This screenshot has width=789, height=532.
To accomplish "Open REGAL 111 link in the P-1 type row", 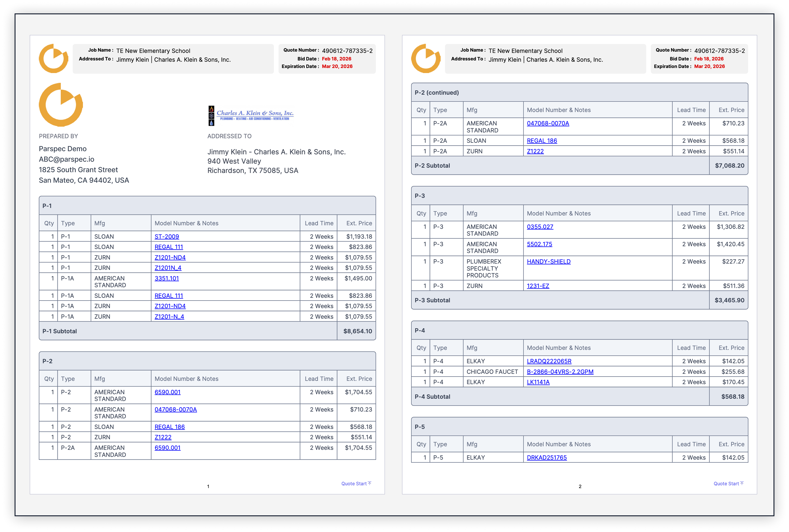I will pyautogui.click(x=169, y=247).
